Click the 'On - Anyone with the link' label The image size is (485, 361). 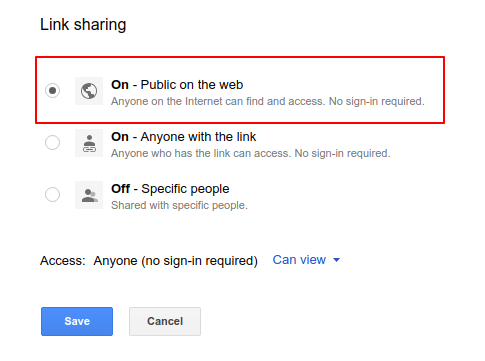(x=184, y=137)
